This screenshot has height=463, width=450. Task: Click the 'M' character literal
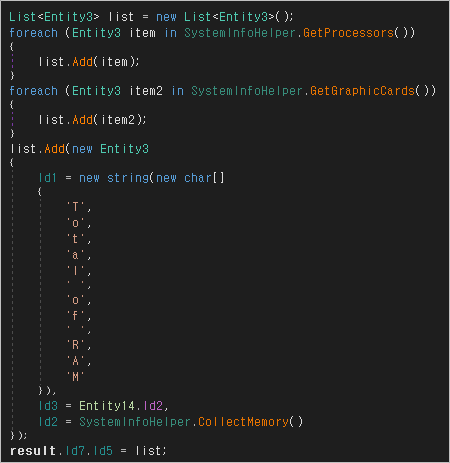pos(75,377)
